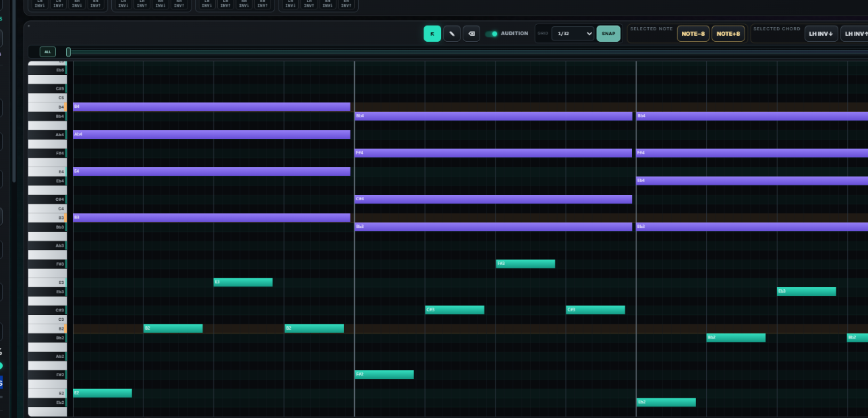Click the B4 piano key
This screenshot has height=418, width=868.
tap(47, 107)
